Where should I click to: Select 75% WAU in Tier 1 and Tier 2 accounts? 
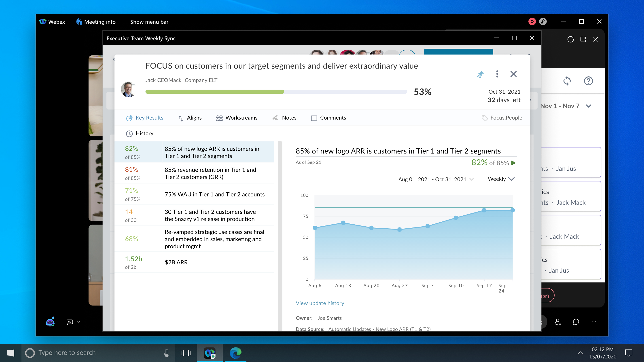pyautogui.click(x=195, y=194)
